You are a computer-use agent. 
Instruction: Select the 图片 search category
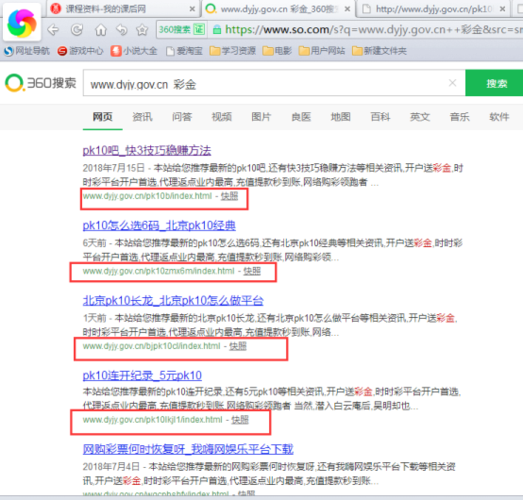(x=262, y=117)
